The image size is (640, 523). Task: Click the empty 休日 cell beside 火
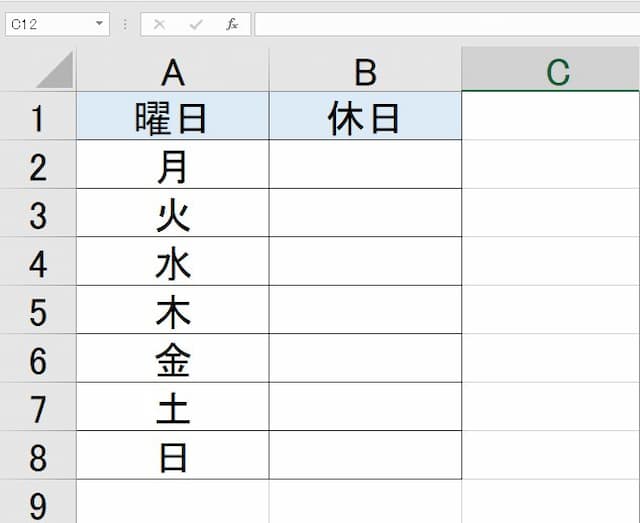point(365,214)
